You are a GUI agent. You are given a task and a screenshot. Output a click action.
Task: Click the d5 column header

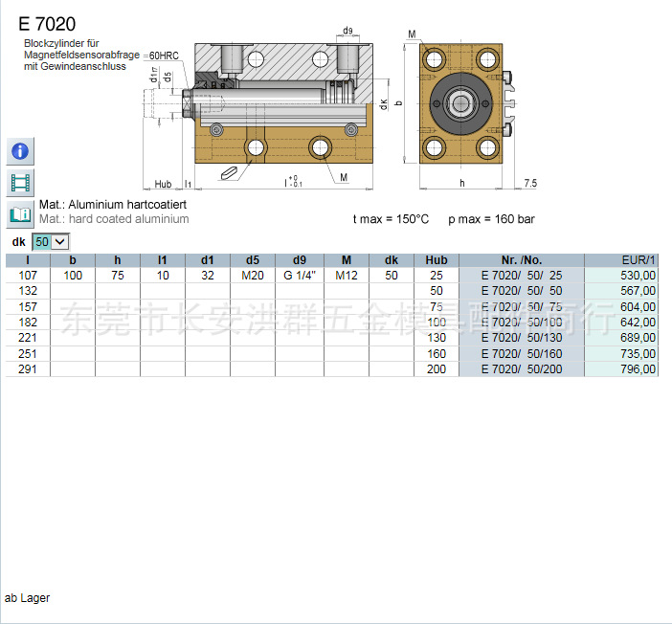click(253, 260)
